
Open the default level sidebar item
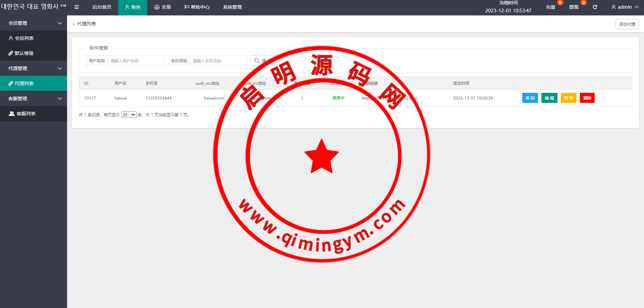(x=24, y=53)
